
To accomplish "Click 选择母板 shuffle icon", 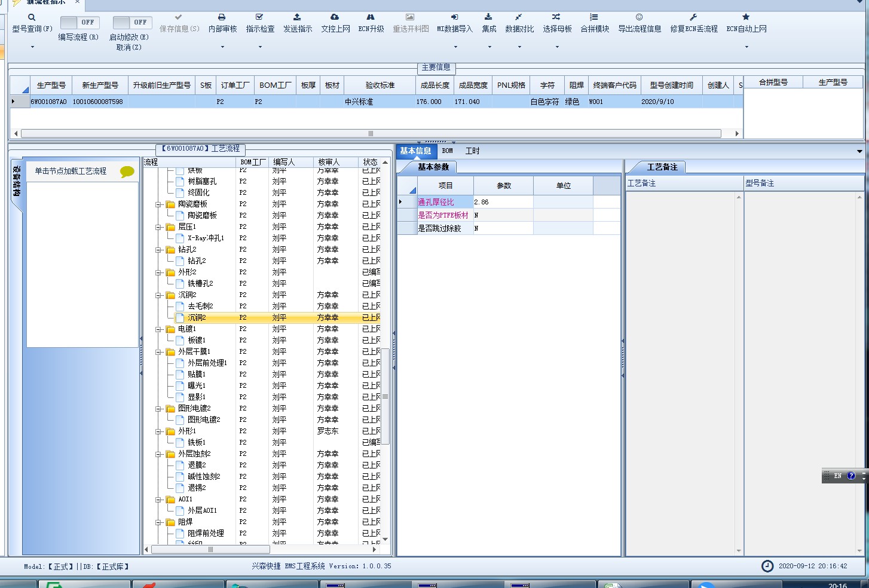I will tap(556, 17).
